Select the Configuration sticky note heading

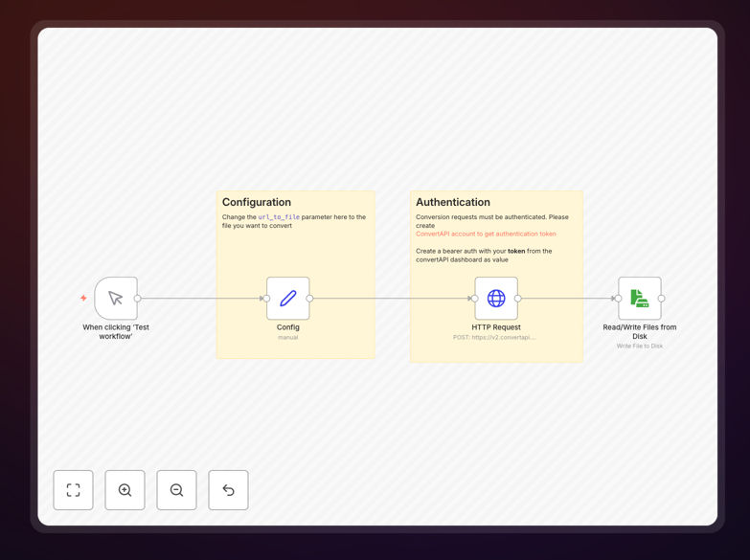coord(257,202)
